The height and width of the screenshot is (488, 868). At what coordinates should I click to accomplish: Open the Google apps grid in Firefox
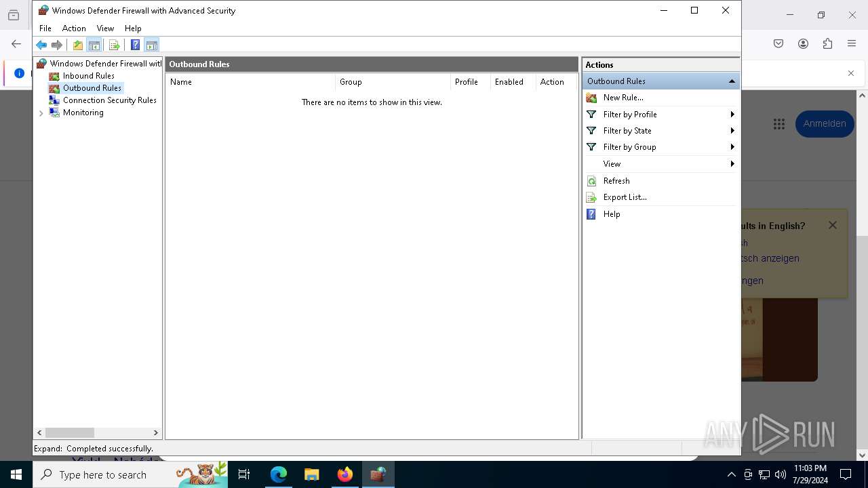coord(778,124)
